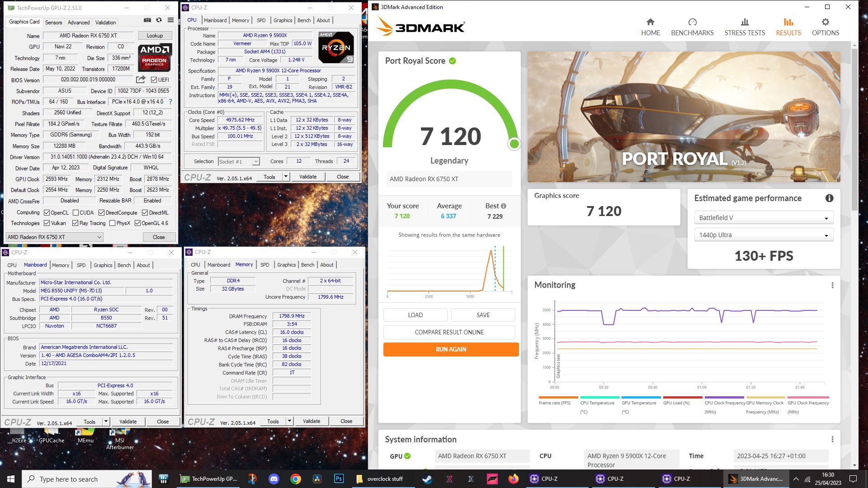Image resolution: width=868 pixels, height=488 pixels.
Task: Toggle the DirectCompute checkbox
Action: coord(101,213)
